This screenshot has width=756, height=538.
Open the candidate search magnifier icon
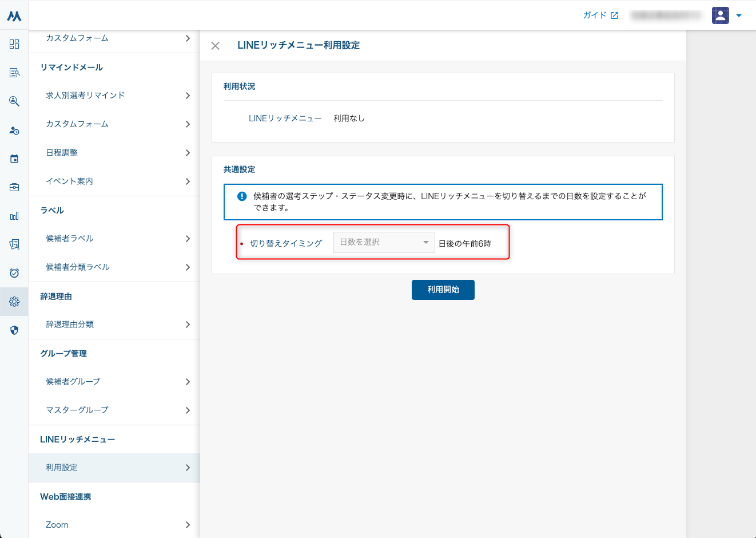point(14,101)
